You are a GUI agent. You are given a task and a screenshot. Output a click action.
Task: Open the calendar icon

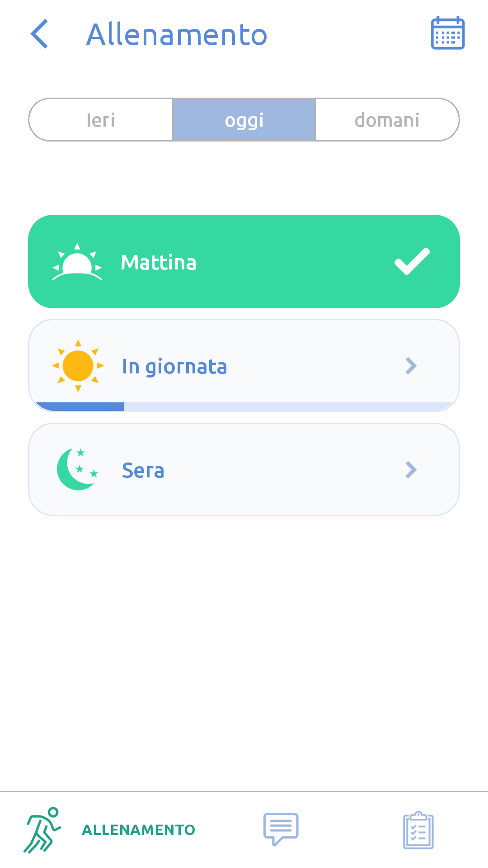[x=447, y=33]
